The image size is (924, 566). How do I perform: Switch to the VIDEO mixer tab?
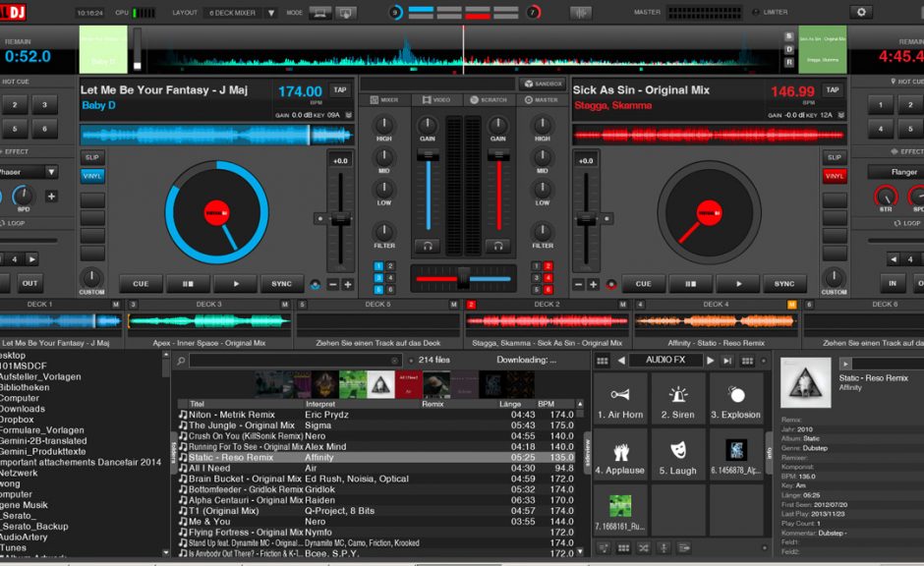coord(437,99)
